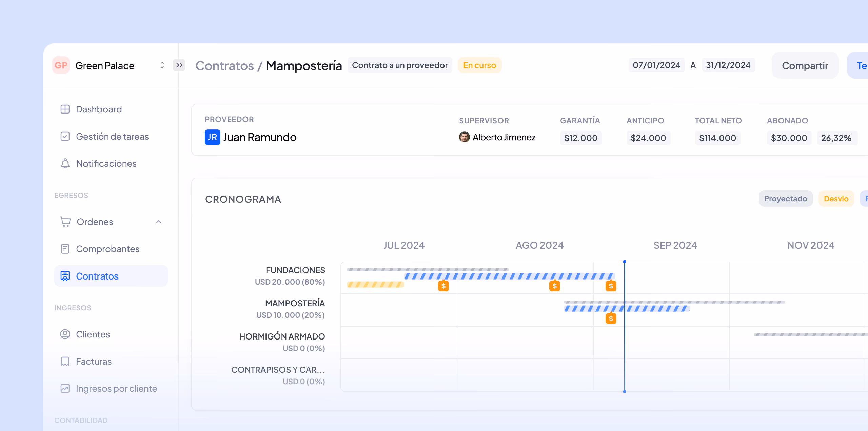Click the Clientes person icon
This screenshot has height=431, width=868.
(x=65, y=334)
